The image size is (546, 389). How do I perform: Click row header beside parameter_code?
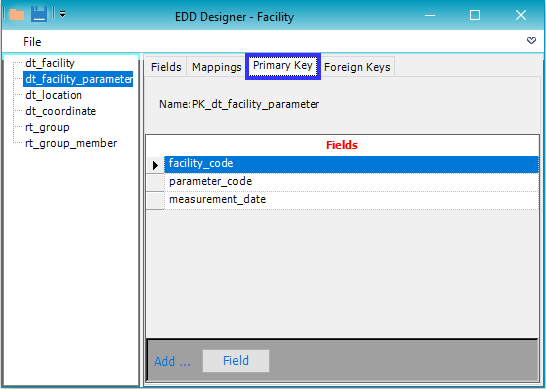(x=155, y=182)
